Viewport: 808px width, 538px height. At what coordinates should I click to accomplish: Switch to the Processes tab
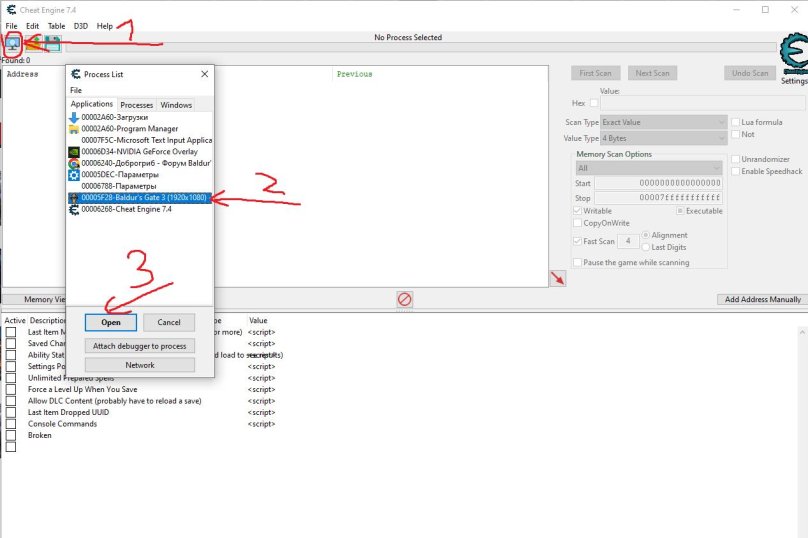(x=136, y=105)
